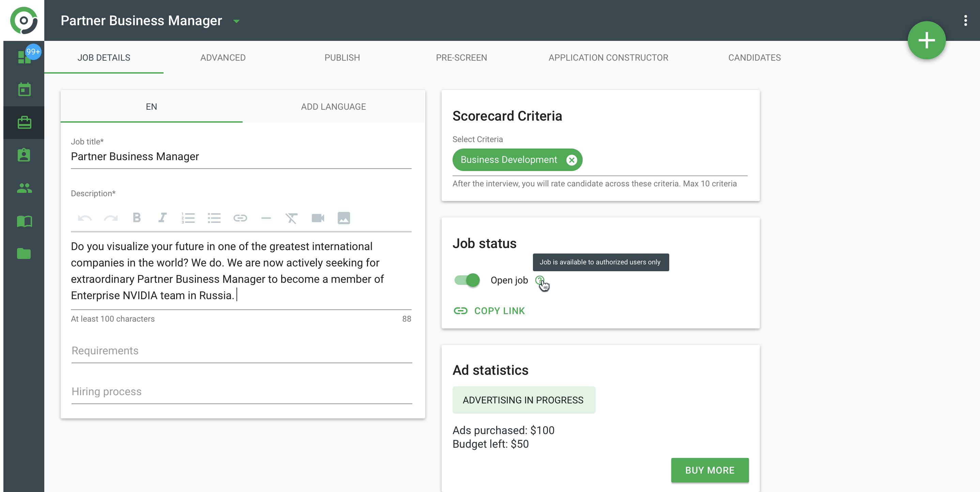This screenshot has height=492, width=980.
Task: Remove the Business Development criteria chip
Action: coord(571,160)
